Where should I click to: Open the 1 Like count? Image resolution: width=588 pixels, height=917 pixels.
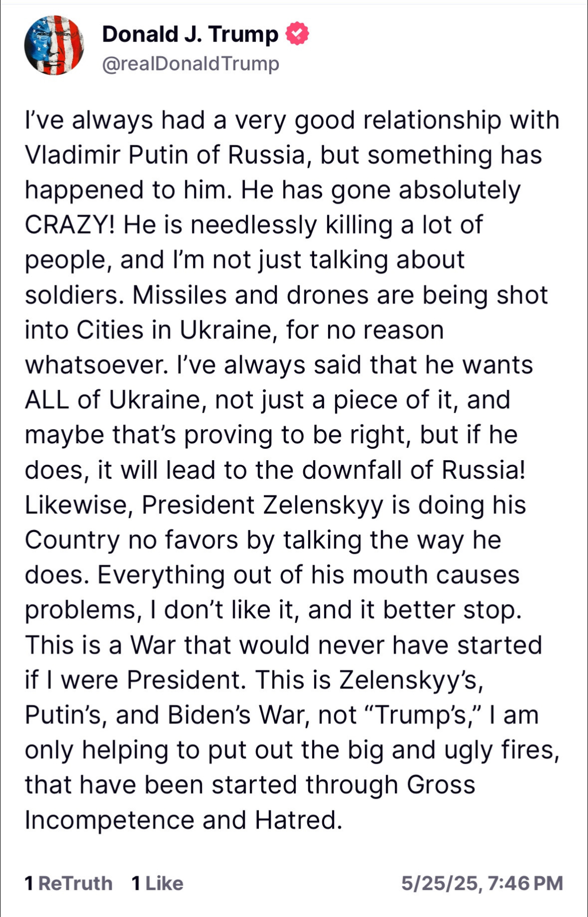157,883
